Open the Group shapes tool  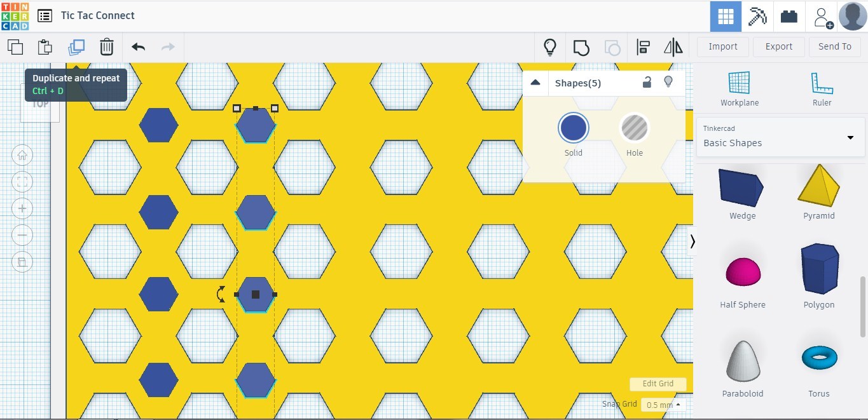(581, 46)
